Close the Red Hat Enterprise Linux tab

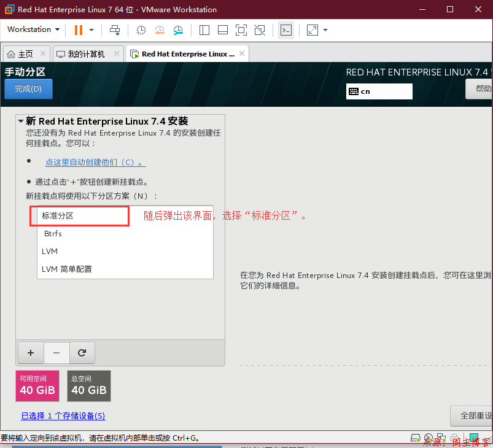point(242,54)
